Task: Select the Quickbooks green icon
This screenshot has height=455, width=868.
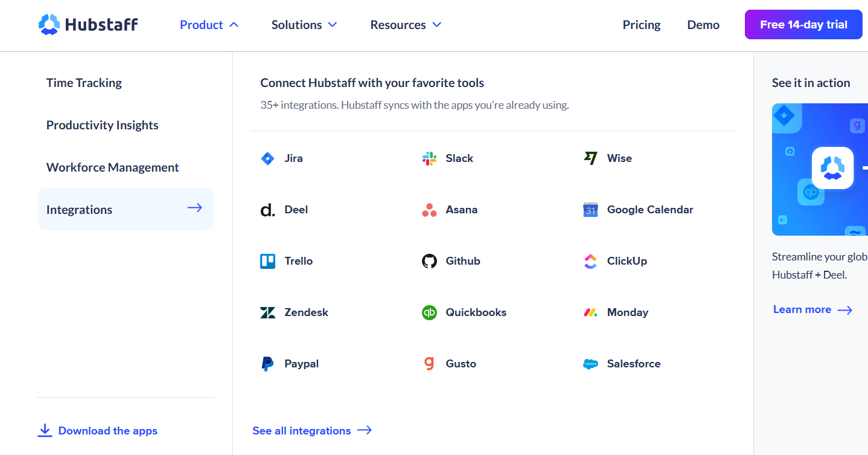Action: click(x=429, y=312)
